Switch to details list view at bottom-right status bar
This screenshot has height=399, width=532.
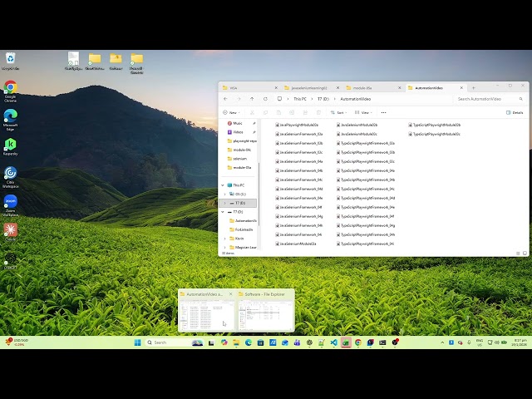(518, 253)
